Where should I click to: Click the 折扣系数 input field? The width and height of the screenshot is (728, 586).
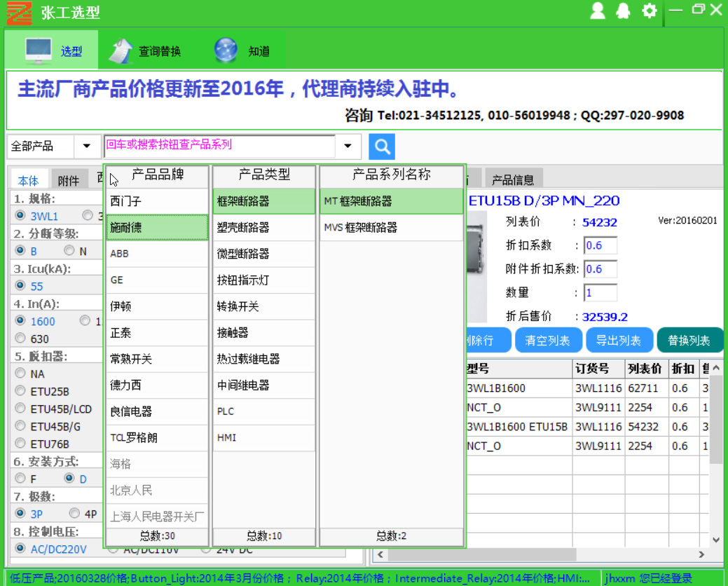click(x=600, y=245)
